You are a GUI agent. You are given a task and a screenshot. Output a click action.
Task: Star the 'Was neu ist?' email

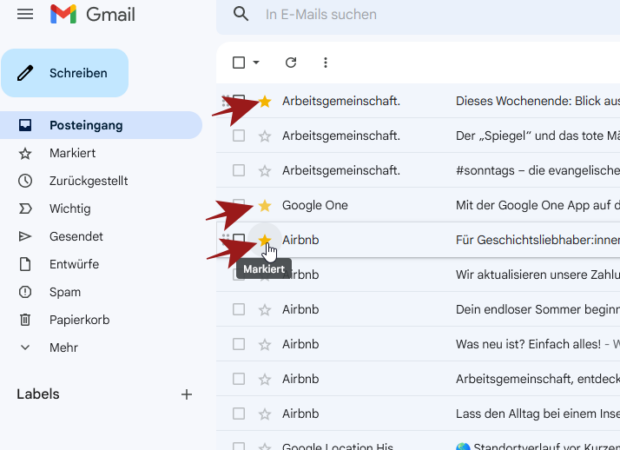coord(265,344)
